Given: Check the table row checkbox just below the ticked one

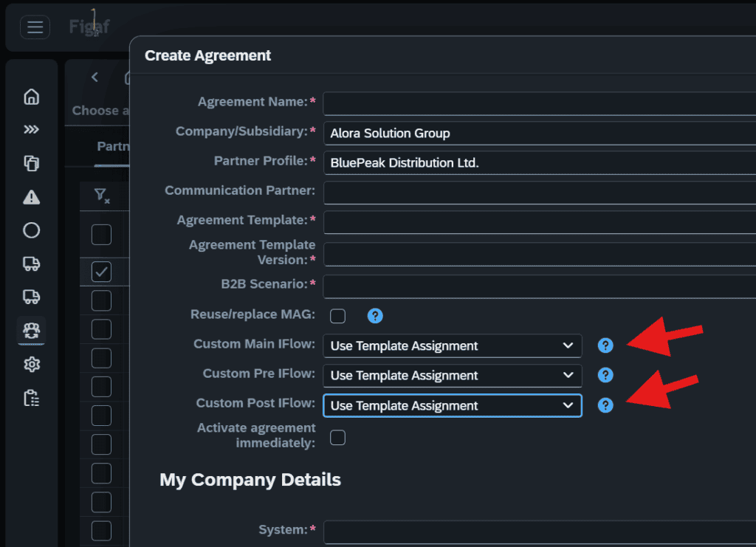Looking at the screenshot, I should pos(101,300).
